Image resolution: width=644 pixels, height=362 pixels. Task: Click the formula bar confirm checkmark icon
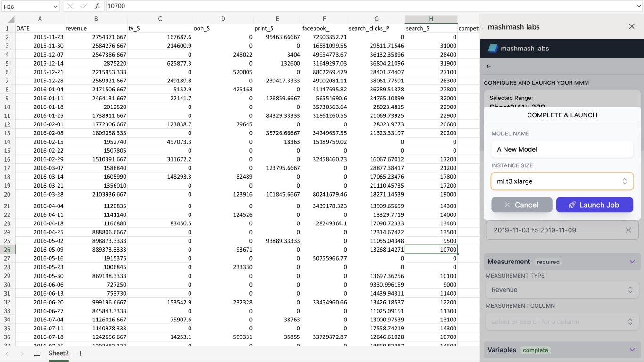pyautogui.click(x=83, y=6)
